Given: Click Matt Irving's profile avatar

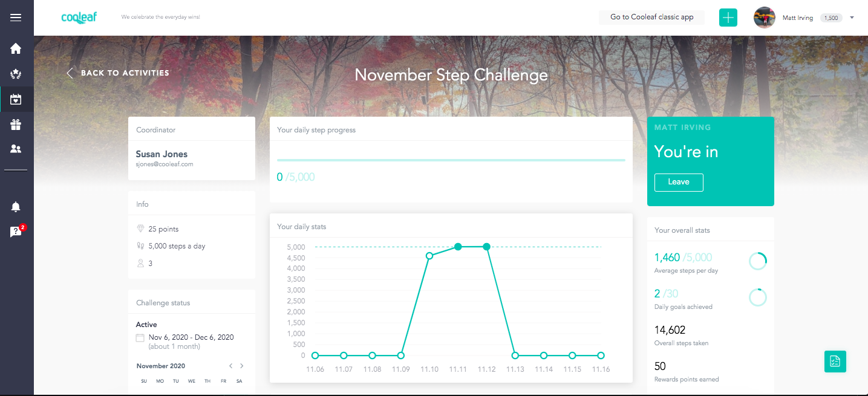Looking at the screenshot, I should click(x=765, y=18).
